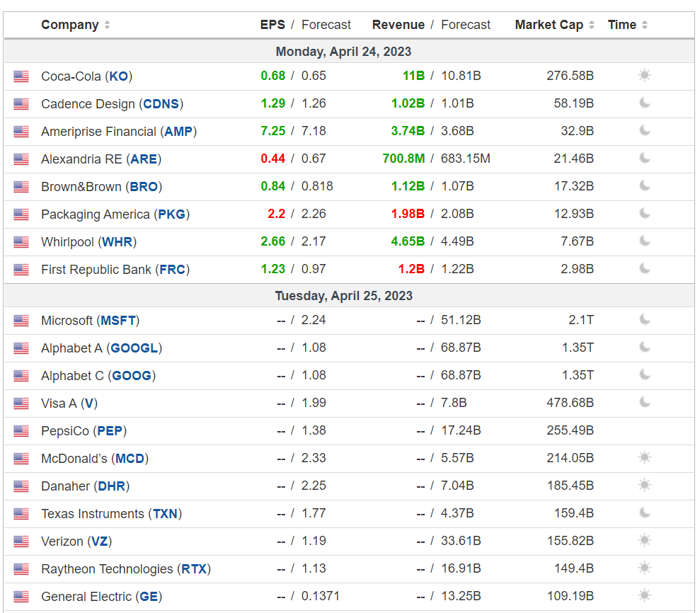Click the sun time icon in Coca-Cola row

(x=644, y=75)
